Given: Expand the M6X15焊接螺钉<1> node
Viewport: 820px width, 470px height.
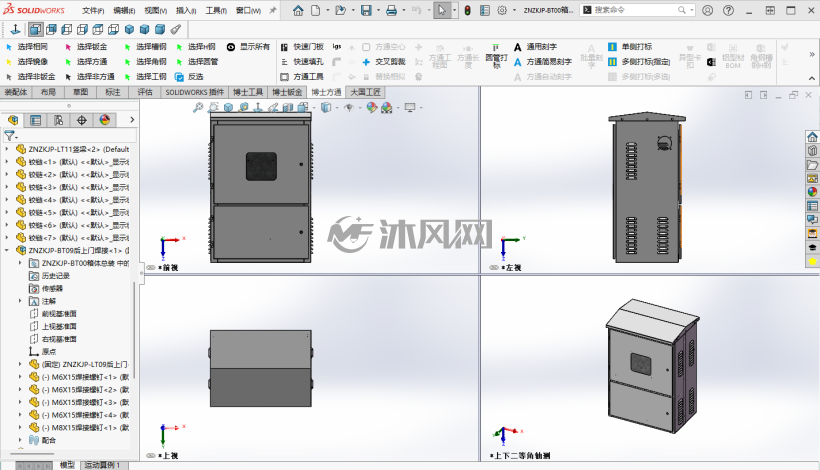Looking at the screenshot, I should pos(20,377).
